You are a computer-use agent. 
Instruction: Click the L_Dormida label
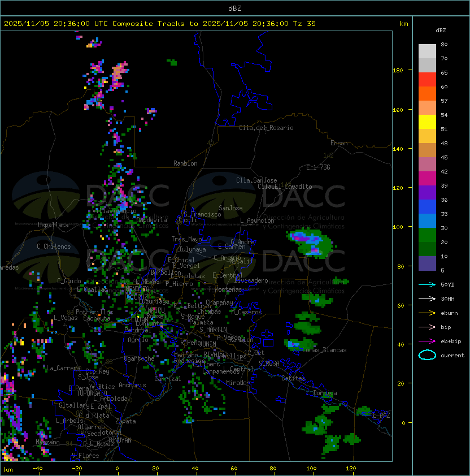(321, 393)
